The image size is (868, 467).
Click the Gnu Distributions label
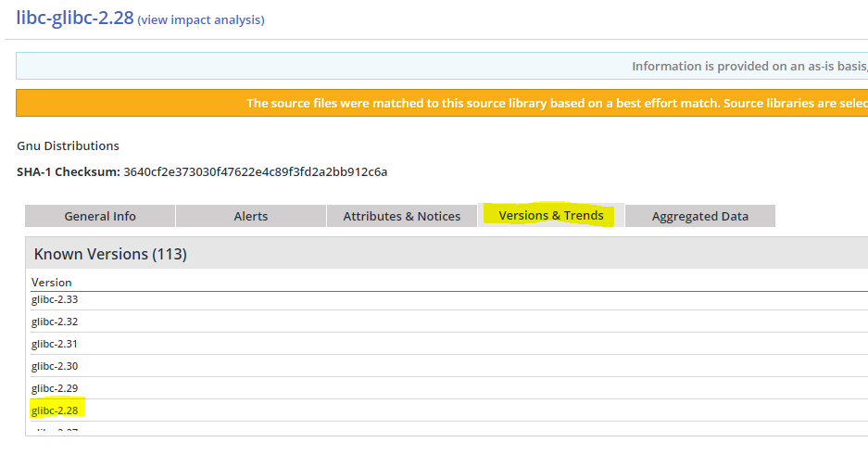click(68, 145)
